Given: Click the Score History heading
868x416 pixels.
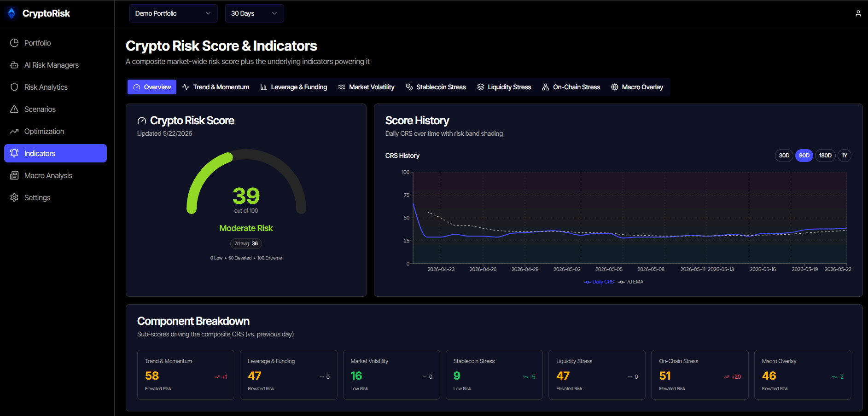Looking at the screenshot, I should [x=417, y=121].
